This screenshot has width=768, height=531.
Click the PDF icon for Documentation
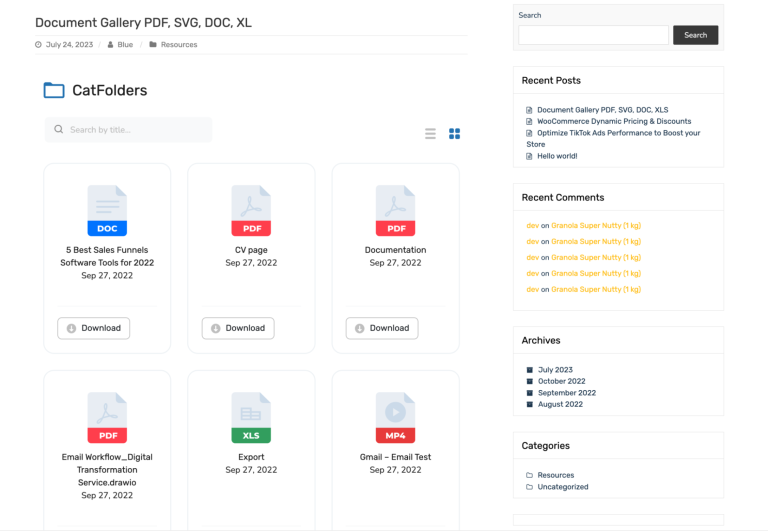395,210
